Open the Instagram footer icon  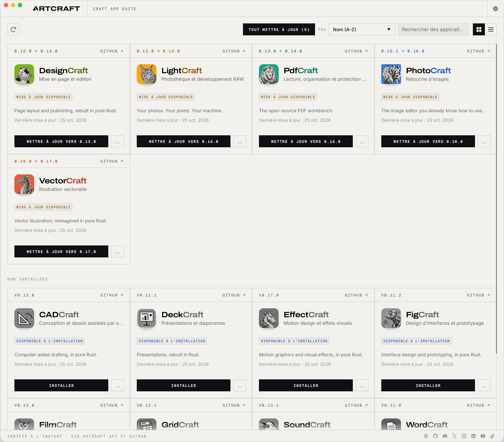click(464, 436)
